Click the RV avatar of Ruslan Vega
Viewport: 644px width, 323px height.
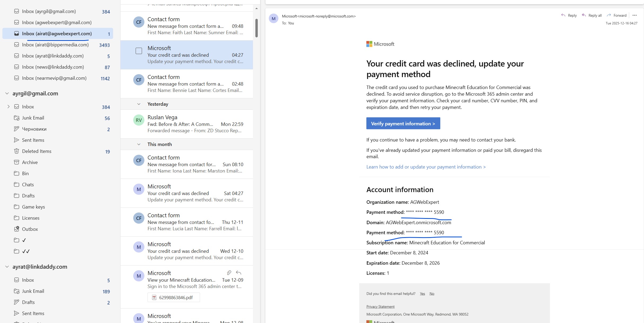(x=139, y=120)
